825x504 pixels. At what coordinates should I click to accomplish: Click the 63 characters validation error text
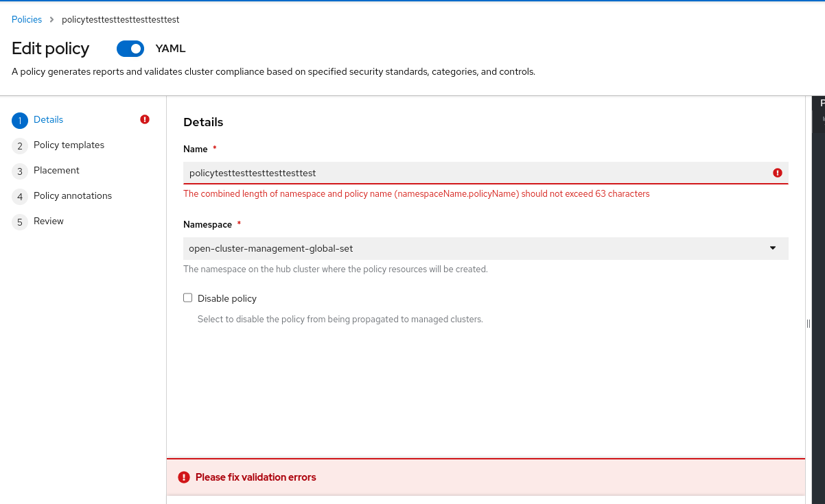(416, 194)
